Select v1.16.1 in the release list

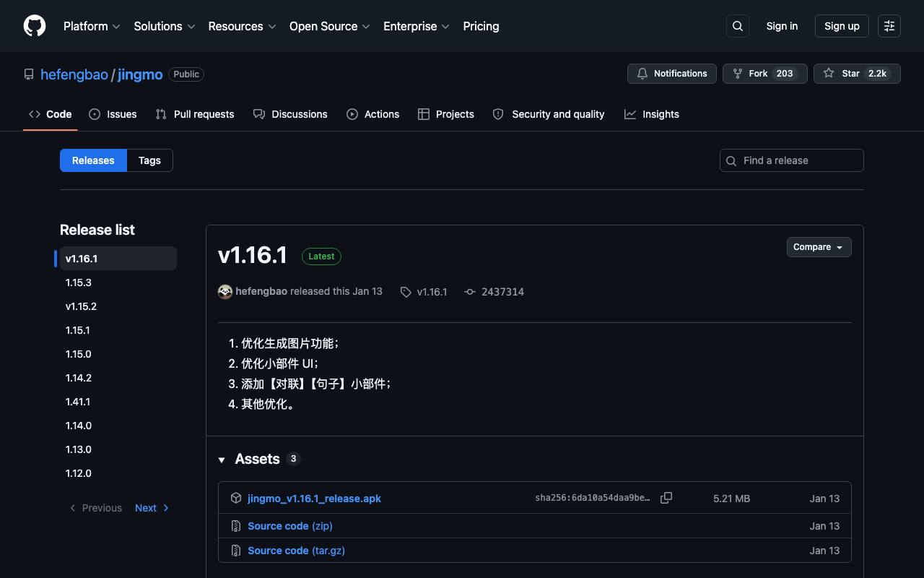(x=118, y=259)
